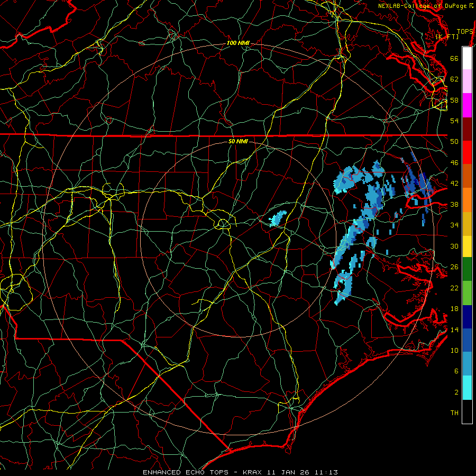Click the light pink legend swatch
This screenshot has width=476, height=476.
pos(467,81)
